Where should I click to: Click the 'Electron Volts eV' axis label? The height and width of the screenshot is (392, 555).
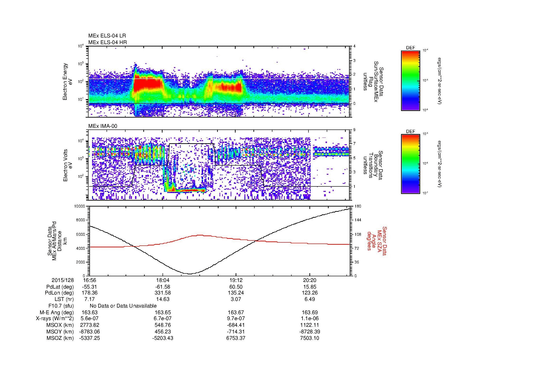68,165
